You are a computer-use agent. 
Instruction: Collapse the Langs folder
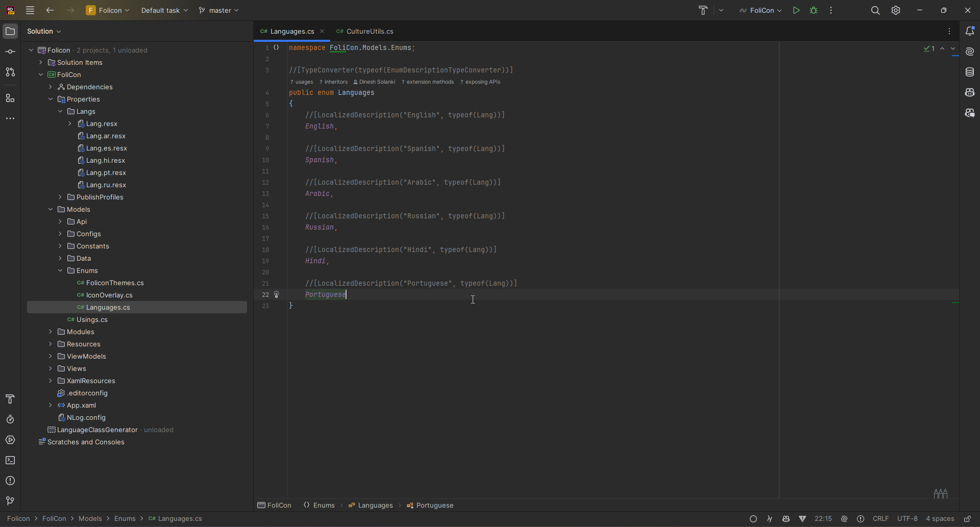point(60,112)
